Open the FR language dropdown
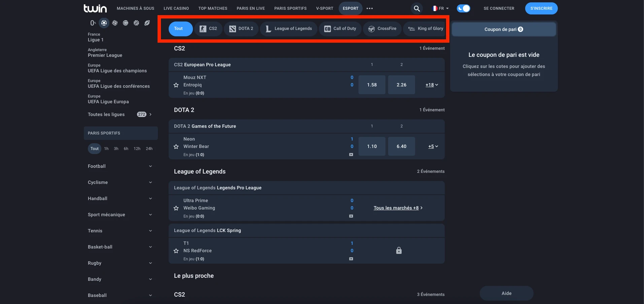Screen dimensions: 644x304 click(x=441, y=8)
